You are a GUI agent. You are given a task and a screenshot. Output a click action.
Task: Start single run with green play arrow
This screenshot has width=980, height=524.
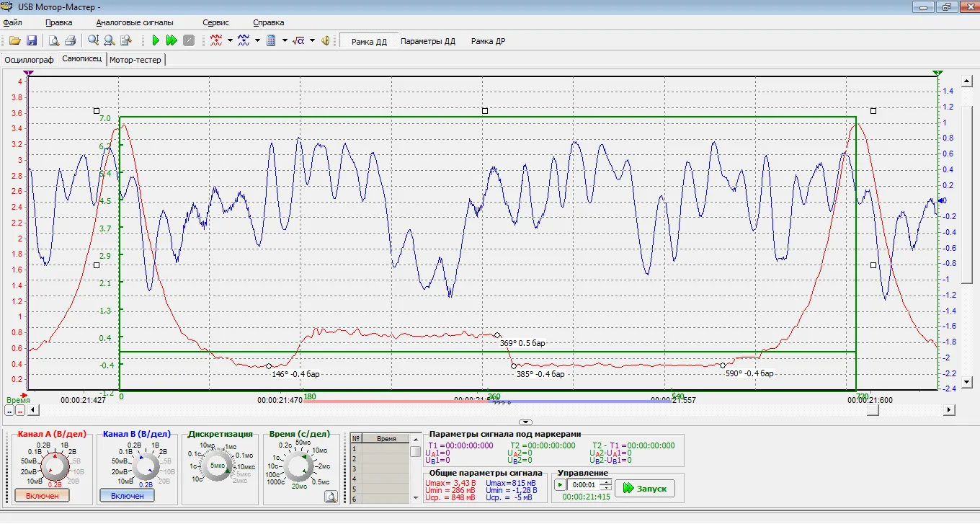point(156,41)
